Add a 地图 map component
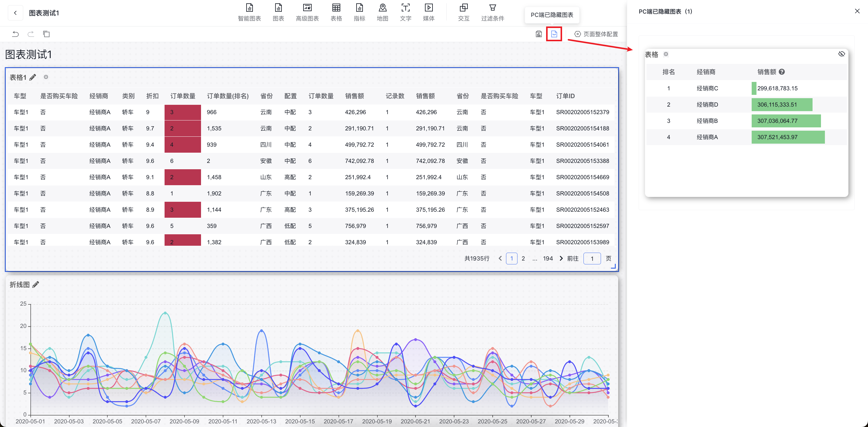868x427 pixels. 382,12
